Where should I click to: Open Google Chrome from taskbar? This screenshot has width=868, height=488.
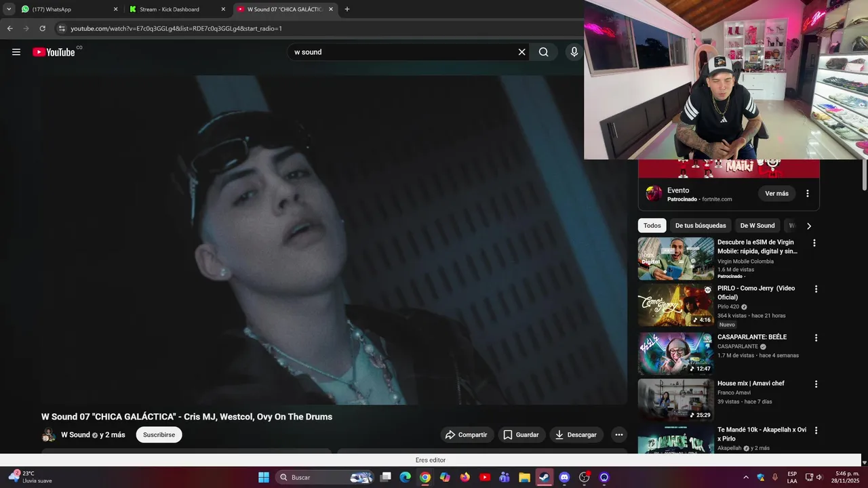click(425, 477)
